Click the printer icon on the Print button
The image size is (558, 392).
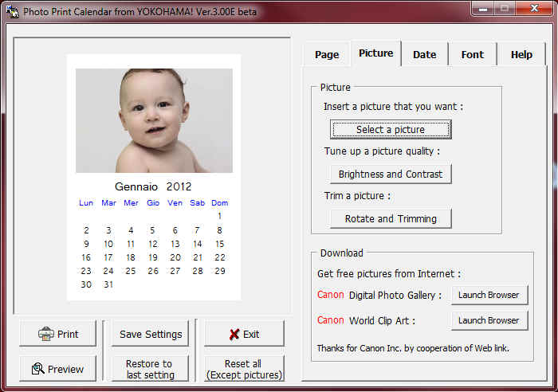[x=46, y=334]
